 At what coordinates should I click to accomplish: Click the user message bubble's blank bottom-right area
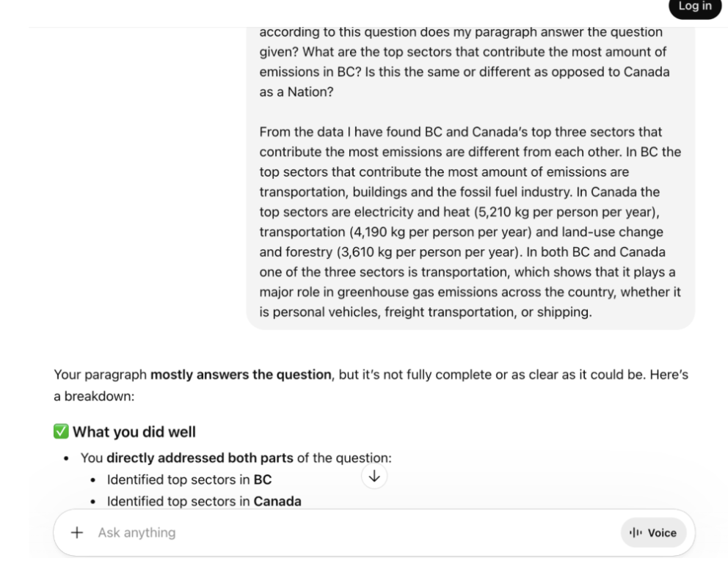[645, 315]
